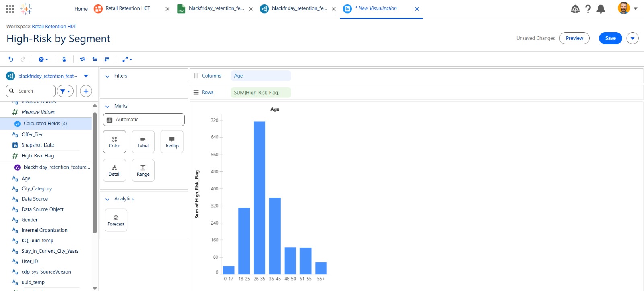The image size is (644, 291).
Task: Select the Stay_In_Current_City_Years field
Action: pos(50,251)
